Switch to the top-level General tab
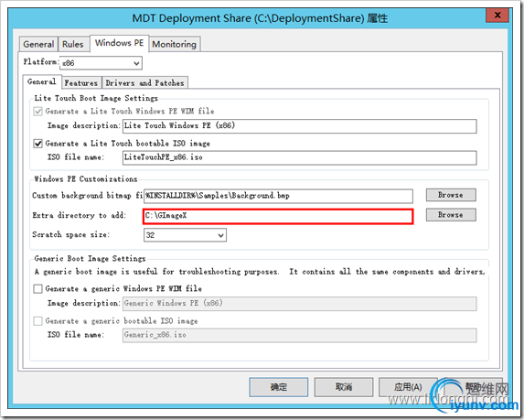This screenshot has width=524, height=420. click(x=38, y=44)
